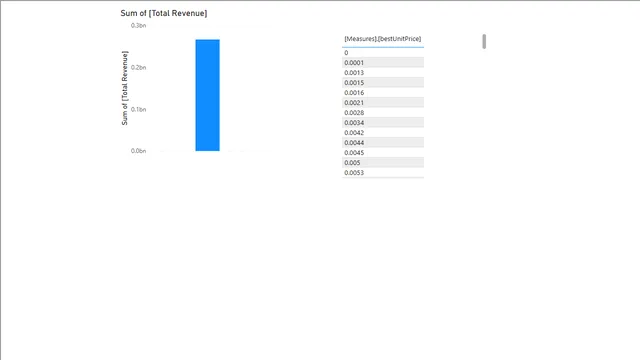
Task: Click the blue Total Revenue bar
Action: click(x=207, y=95)
